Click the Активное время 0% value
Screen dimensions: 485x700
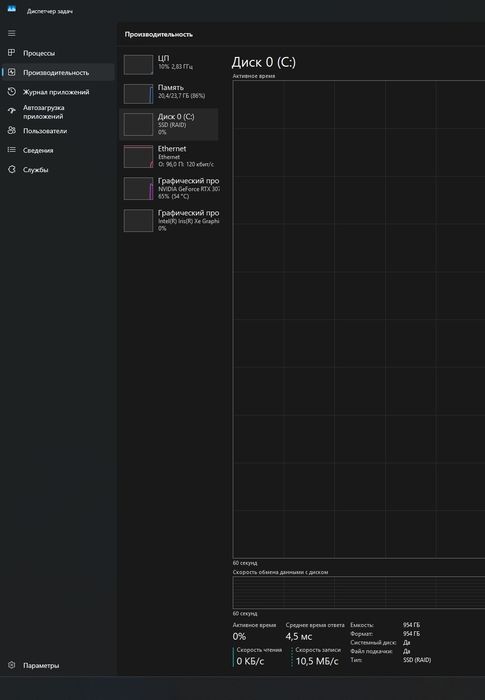(x=239, y=636)
